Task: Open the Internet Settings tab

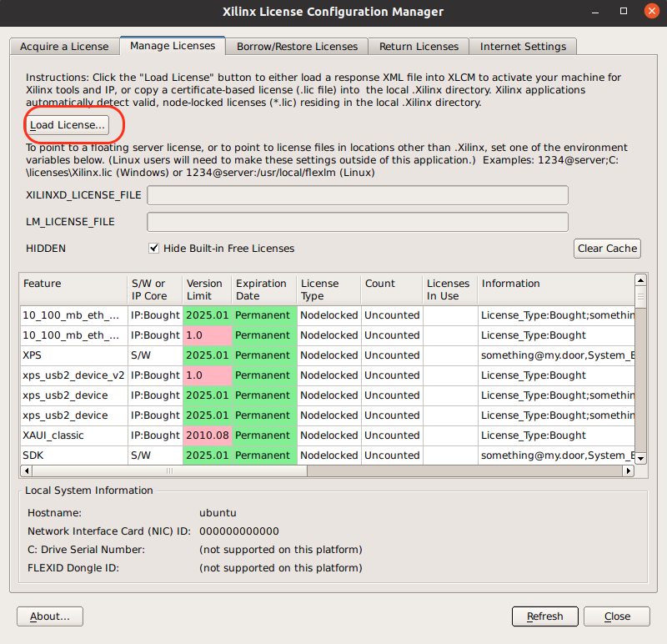Action: click(523, 47)
